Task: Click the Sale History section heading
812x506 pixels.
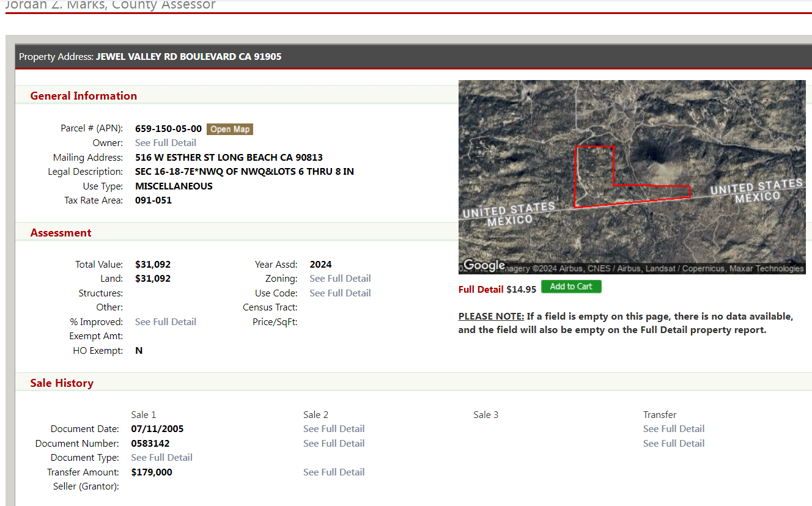Action: (62, 383)
